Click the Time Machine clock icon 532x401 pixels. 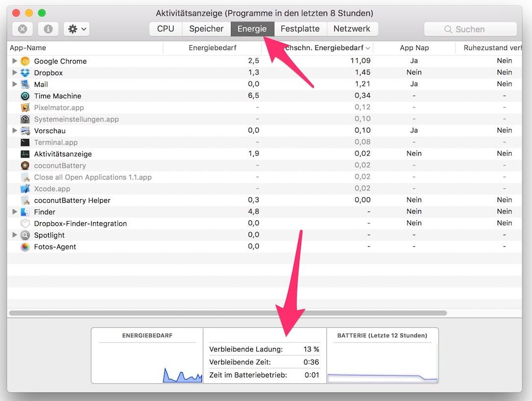(x=25, y=96)
